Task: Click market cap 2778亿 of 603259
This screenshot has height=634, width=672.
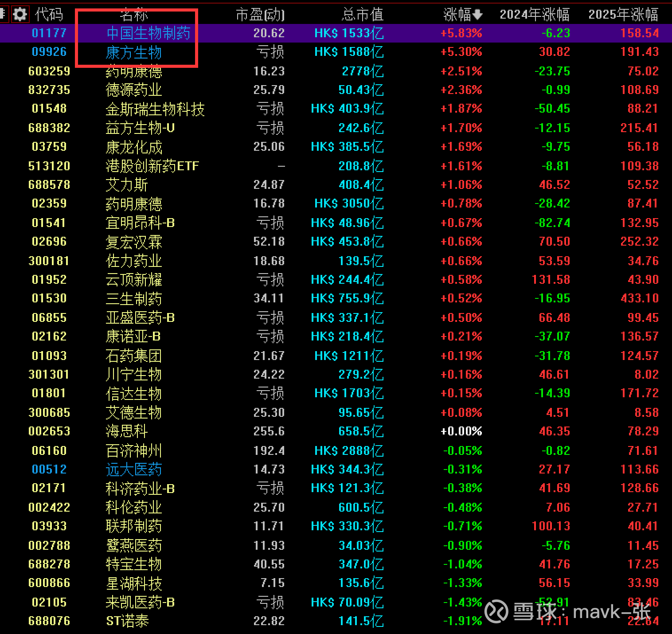Action: click(x=363, y=71)
